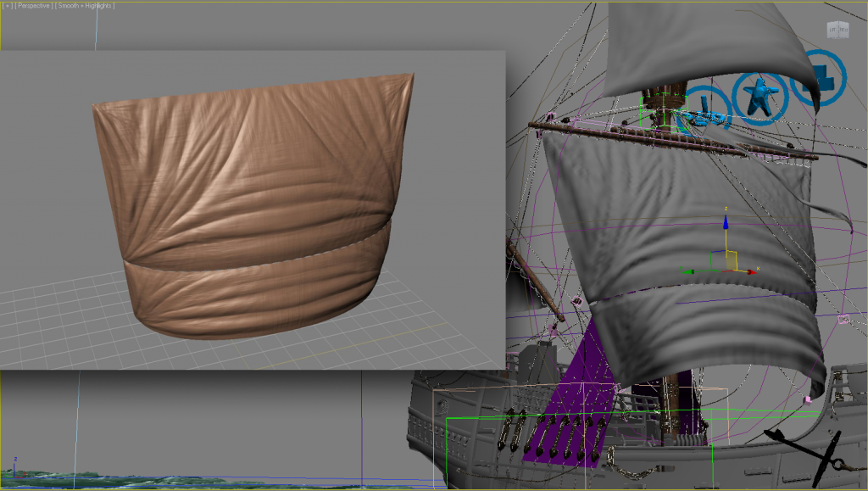Select the small pink helper box near sail edge
868x491 pixels.
843,319
